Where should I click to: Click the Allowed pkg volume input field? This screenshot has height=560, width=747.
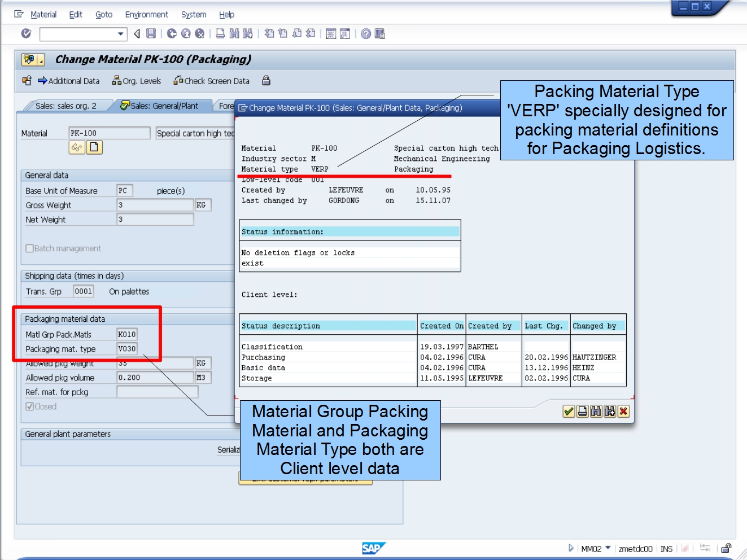[x=154, y=377]
